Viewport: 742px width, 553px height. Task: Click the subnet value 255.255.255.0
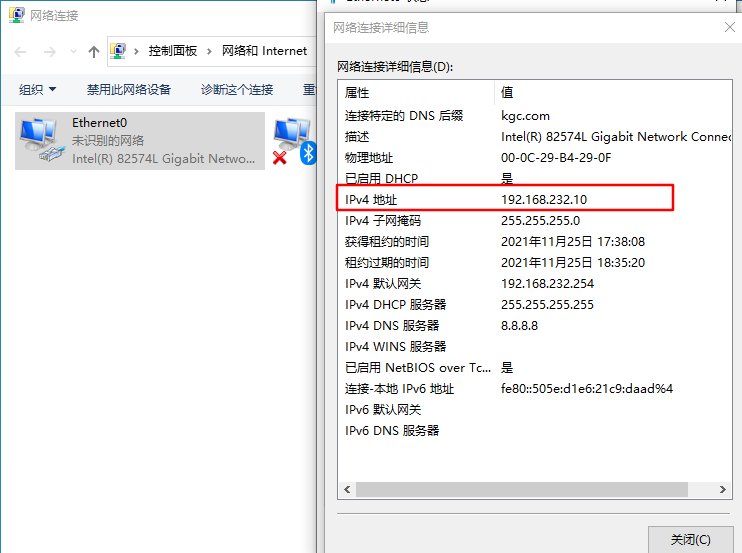point(540,221)
